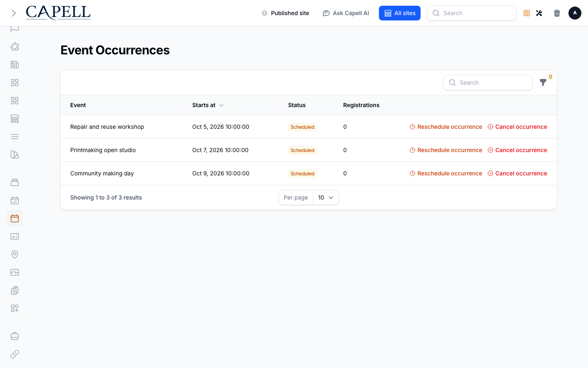Open the grid-plus icon in the sidebar

pos(15,308)
